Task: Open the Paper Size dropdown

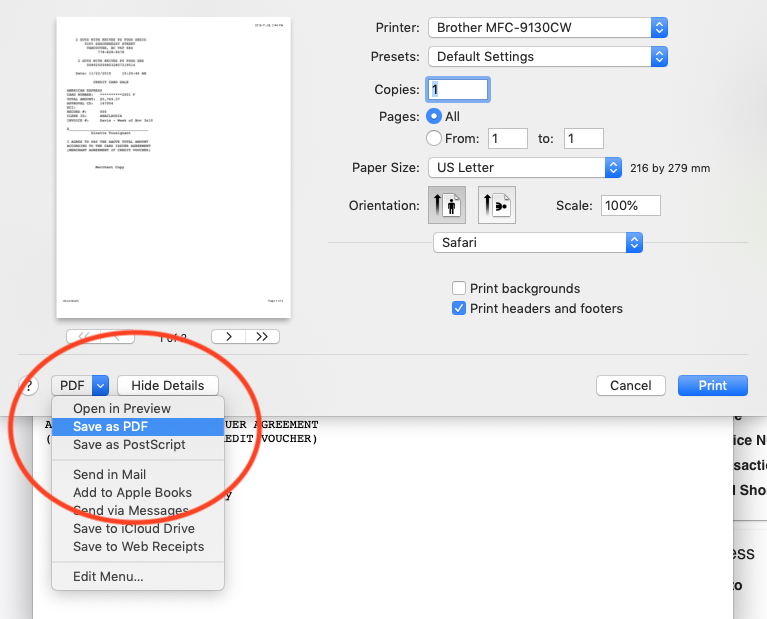Action: tap(525, 167)
